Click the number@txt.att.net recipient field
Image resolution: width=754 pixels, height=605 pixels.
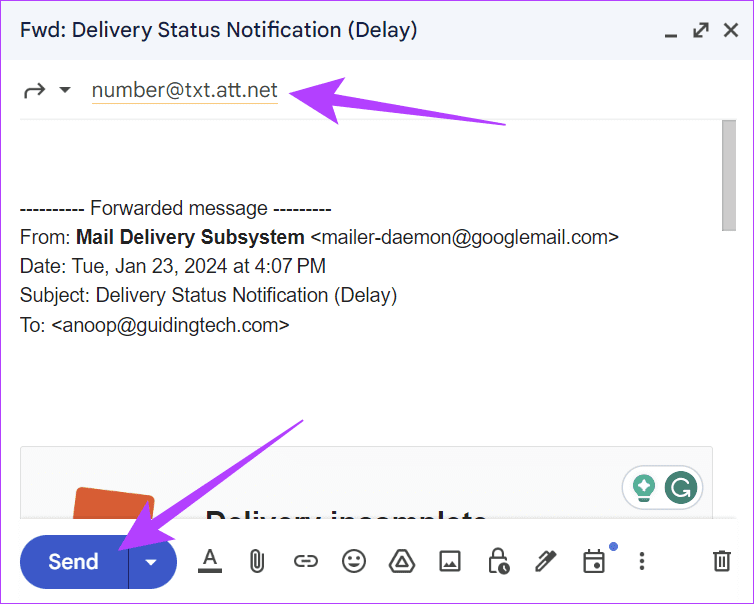click(x=185, y=91)
